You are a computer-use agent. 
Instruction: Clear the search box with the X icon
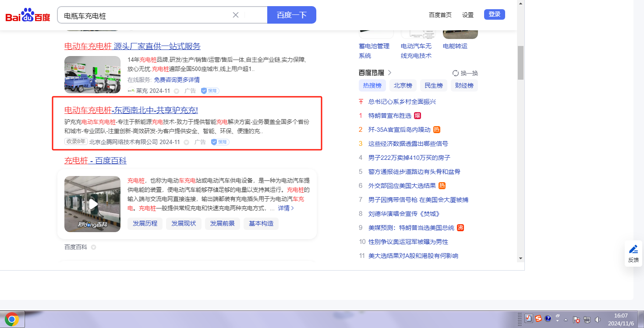tap(236, 15)
